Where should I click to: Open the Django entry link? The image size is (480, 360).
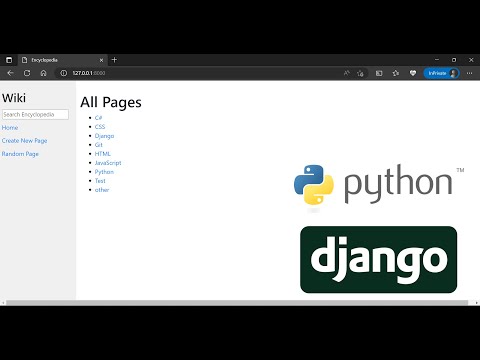click(x=104, y=136)
